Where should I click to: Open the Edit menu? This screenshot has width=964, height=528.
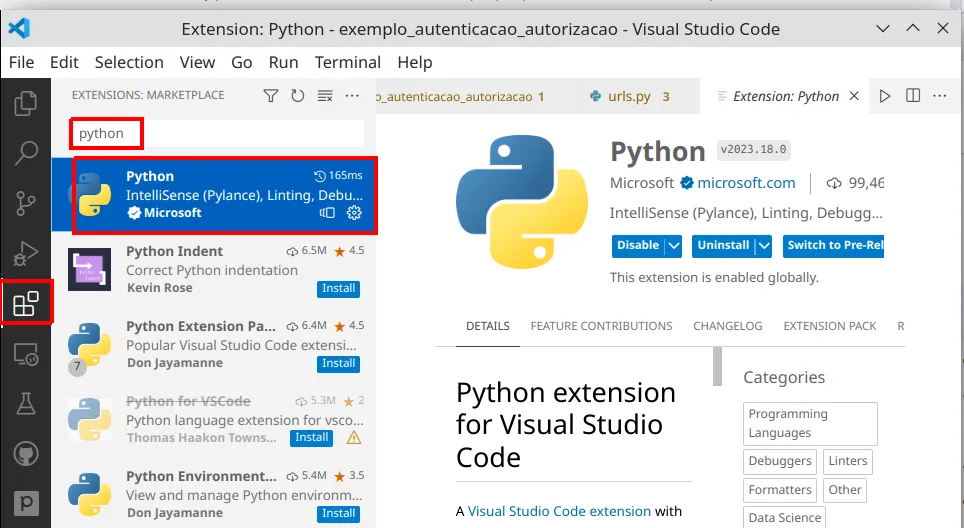pyautogui.click(x=64, y=62)
